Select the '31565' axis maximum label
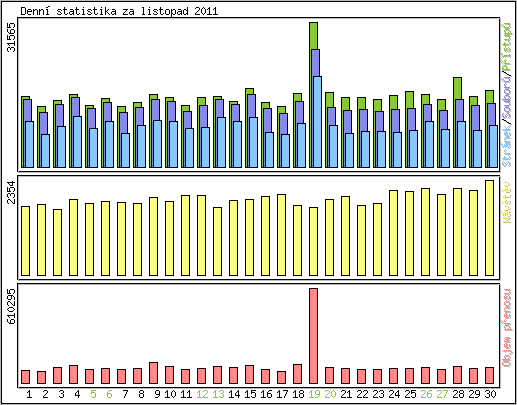This screenshot has width=517, height=405. (x=11, y=37)
